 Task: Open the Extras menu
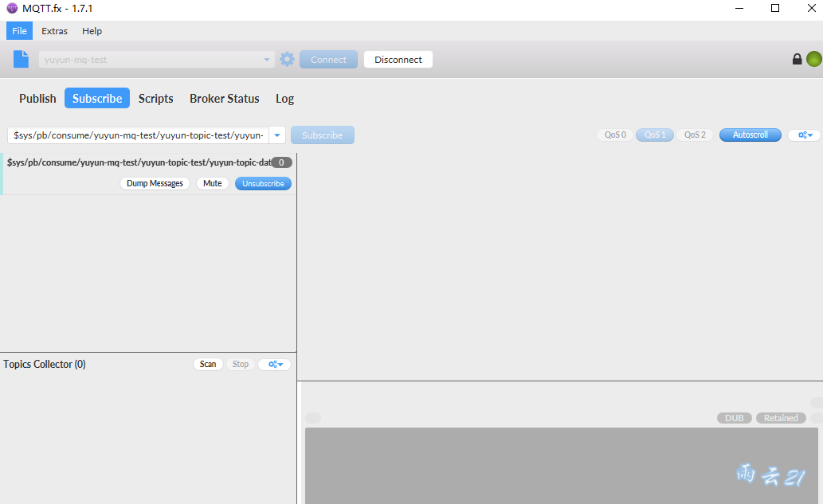55,31
